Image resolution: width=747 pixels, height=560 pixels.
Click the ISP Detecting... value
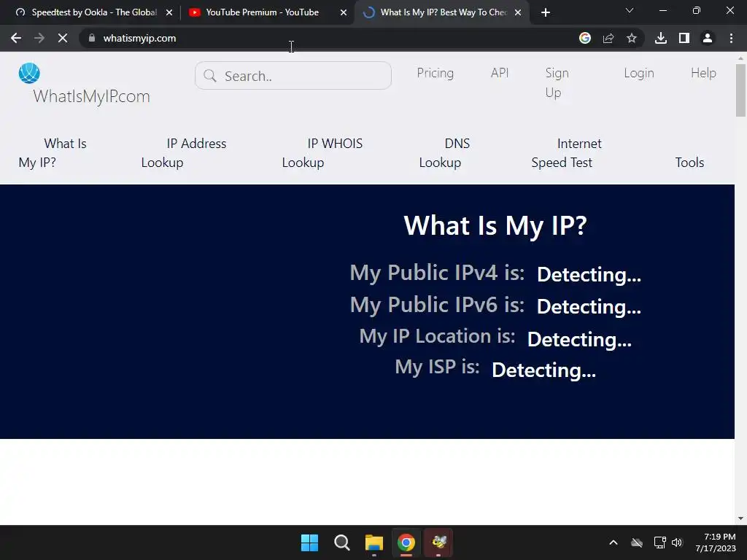(x=543, y=370)
